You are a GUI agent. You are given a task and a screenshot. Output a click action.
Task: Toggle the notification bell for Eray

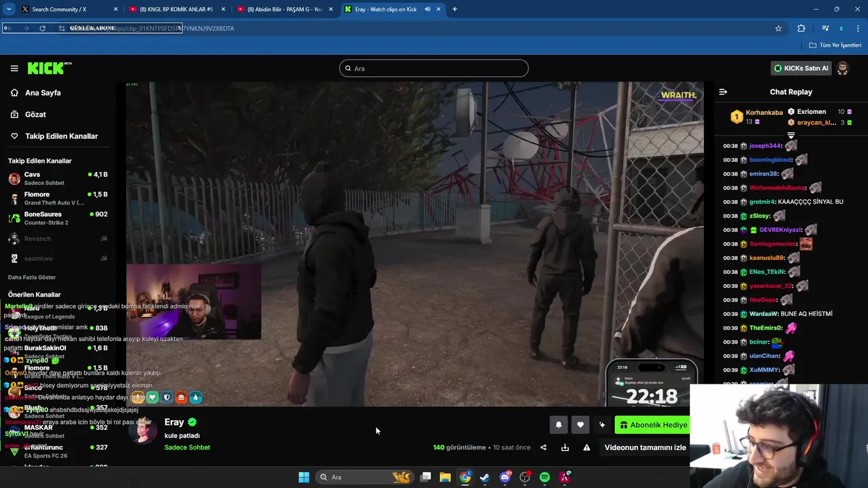coord(559,425)
